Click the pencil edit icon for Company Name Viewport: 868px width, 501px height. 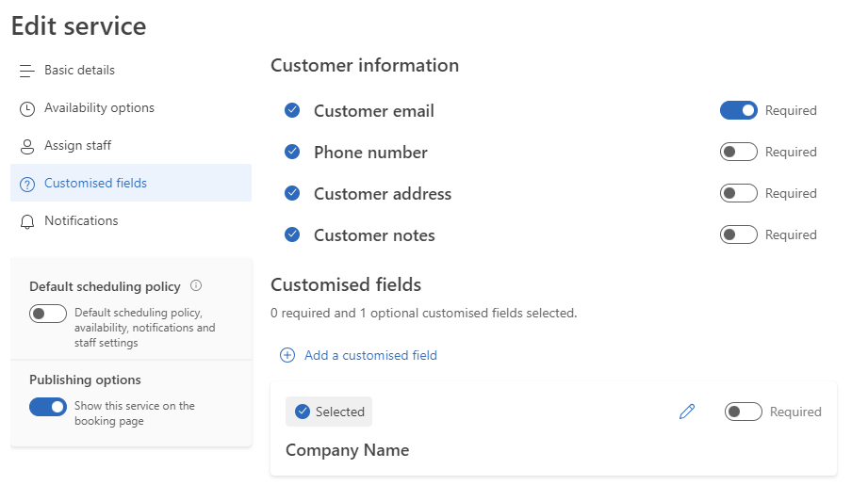[x=687, y=412]
